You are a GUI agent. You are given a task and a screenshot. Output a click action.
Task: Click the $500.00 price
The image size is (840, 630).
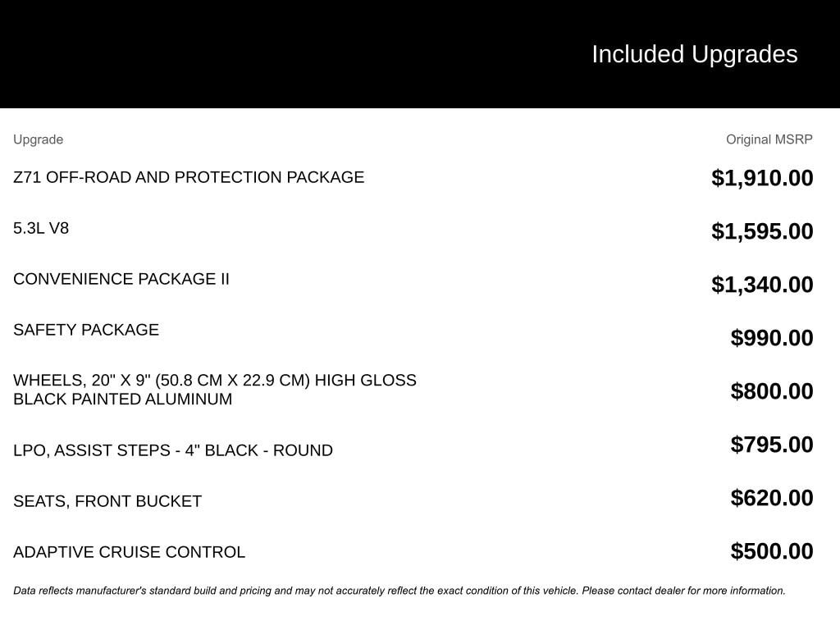coord(772,551)
